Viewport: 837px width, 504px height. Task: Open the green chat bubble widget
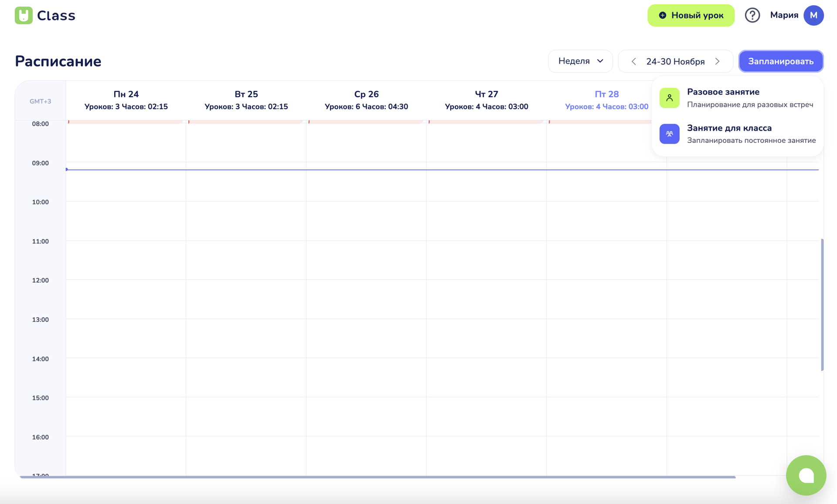coord(806,475)
